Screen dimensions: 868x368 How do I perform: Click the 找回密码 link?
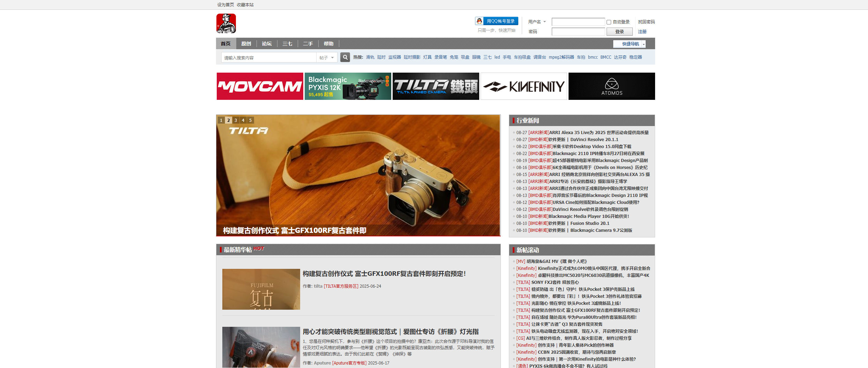pyautogui.click(x=646, y=22)
